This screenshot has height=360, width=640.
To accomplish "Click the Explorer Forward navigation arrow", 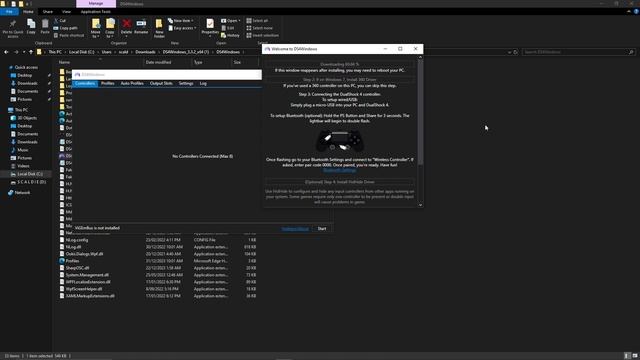I will click(x=16, y=52).
